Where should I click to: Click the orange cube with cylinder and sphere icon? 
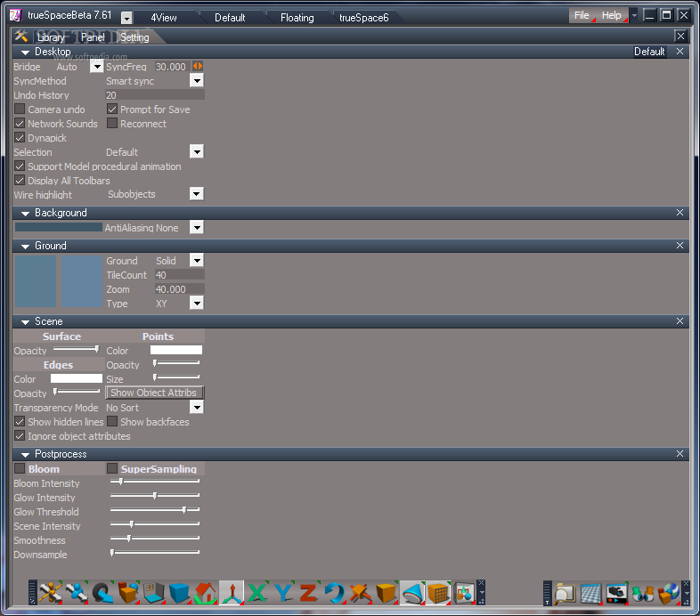pos(128,593)
